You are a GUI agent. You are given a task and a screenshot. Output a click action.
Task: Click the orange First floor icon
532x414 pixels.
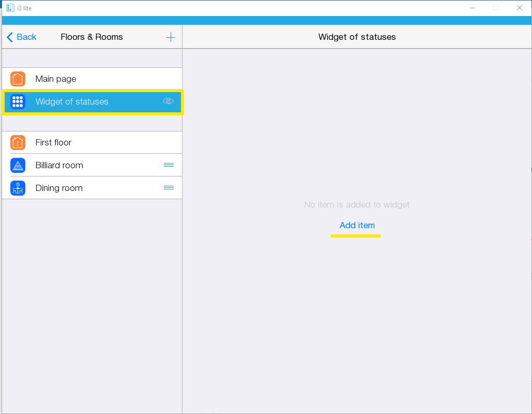pos(18,143)
